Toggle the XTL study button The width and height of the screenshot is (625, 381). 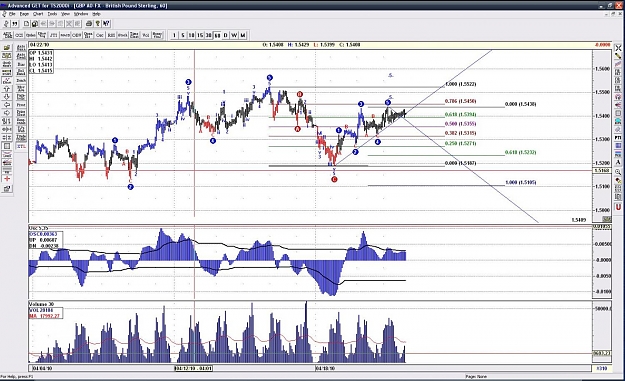pyautogui.click(x=21, y=147)
